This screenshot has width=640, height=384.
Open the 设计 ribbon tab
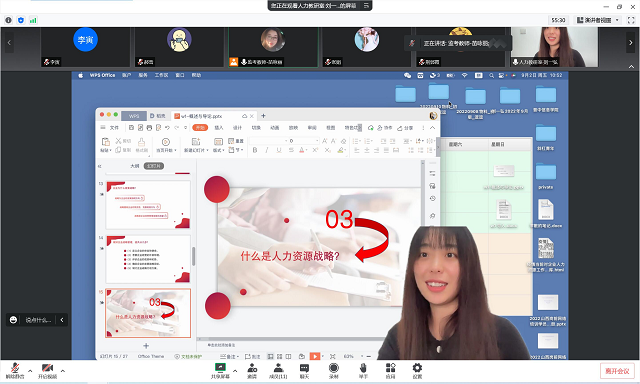[237, 128]
